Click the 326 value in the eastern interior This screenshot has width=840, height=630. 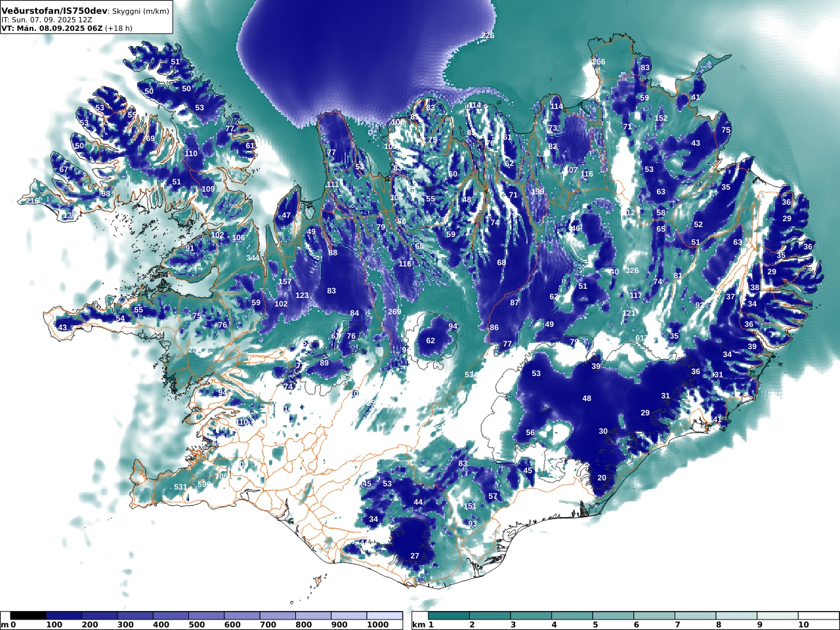(x=632, y=270)
